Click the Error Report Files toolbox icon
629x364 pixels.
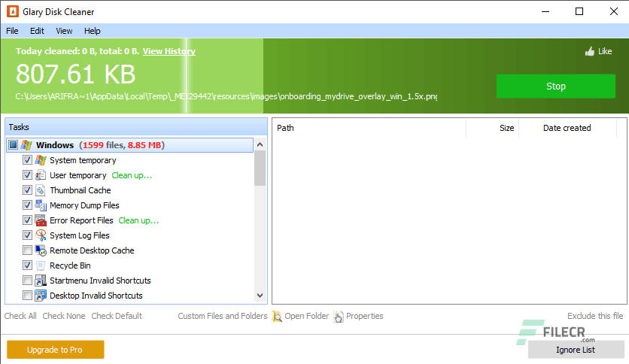click(x=41, y=220)
